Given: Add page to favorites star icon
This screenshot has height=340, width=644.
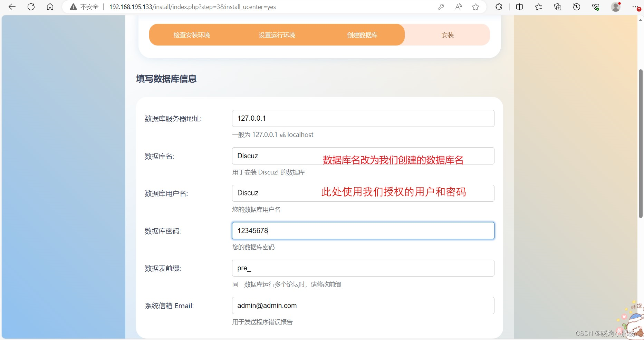Looking at the screenshot, I should point(476,7).
